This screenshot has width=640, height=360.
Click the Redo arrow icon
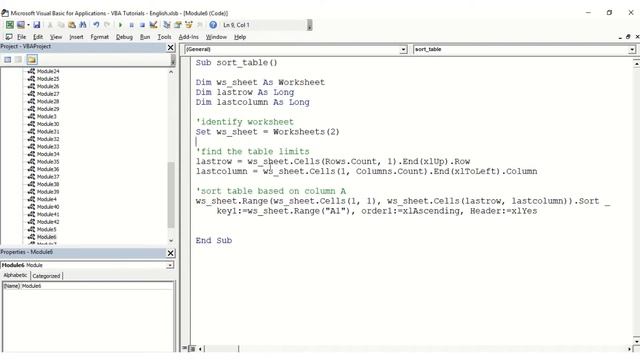[x=107, y=25]
